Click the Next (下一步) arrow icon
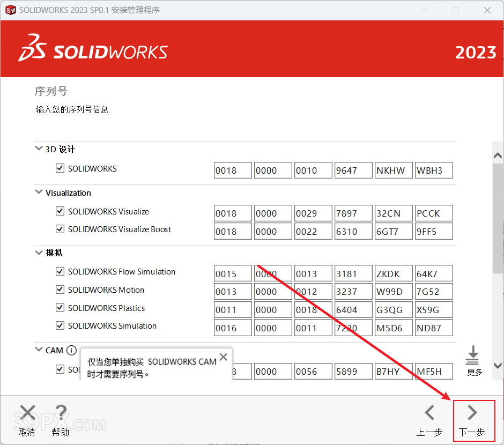The image size is (504, 445). click(472, 413)
